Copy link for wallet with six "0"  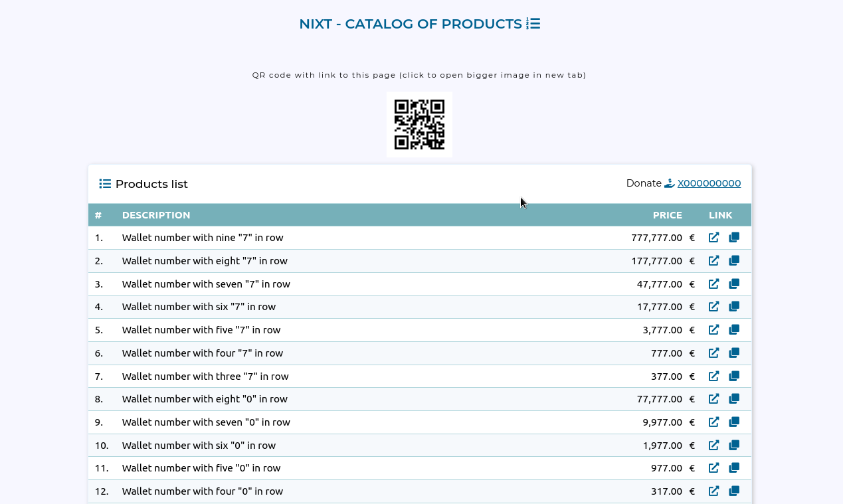point(734,445)
